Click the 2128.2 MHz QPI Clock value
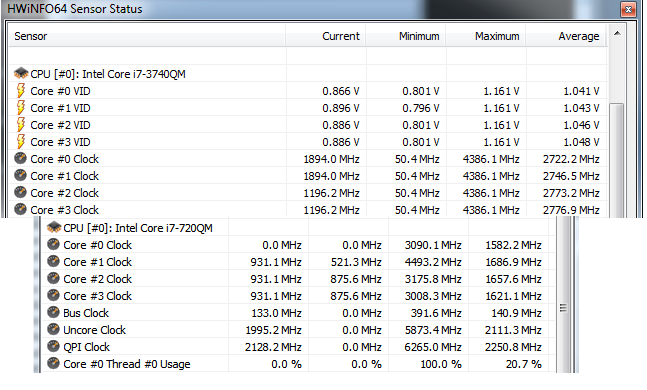Image resolution: width=647 pixels, height=390 pixels. (x=273, y=347)
